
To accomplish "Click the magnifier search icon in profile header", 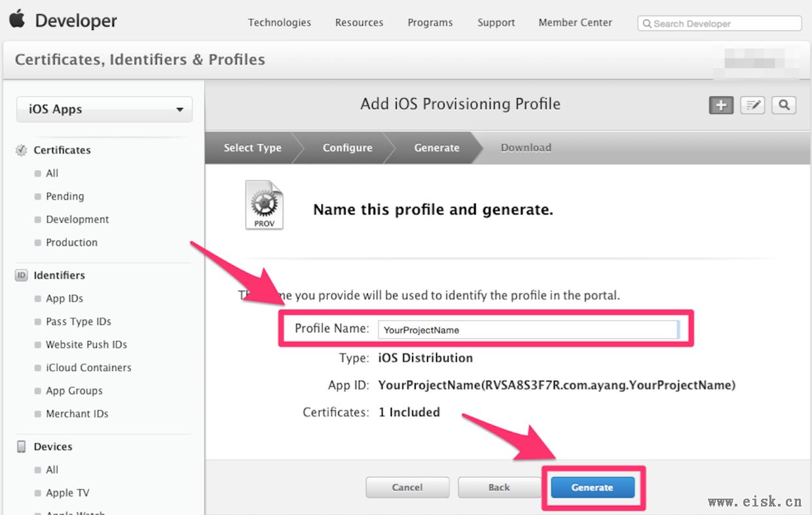I will click(x=784, y=105).
